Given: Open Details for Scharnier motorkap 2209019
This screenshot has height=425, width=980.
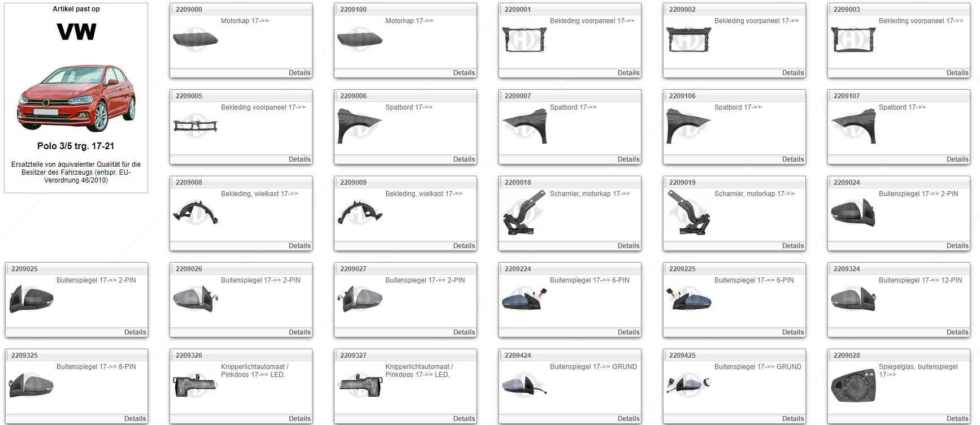Looking at the screenshot, I should coord(792,246).
